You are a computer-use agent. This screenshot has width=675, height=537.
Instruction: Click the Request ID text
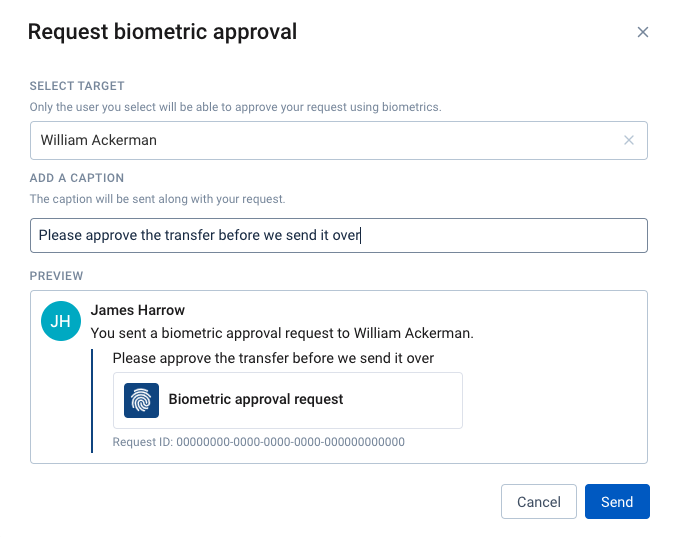[x=258, y=442]
